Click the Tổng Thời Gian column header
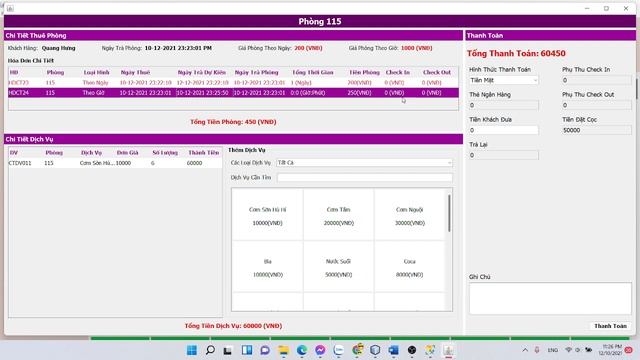 point(313,72)
